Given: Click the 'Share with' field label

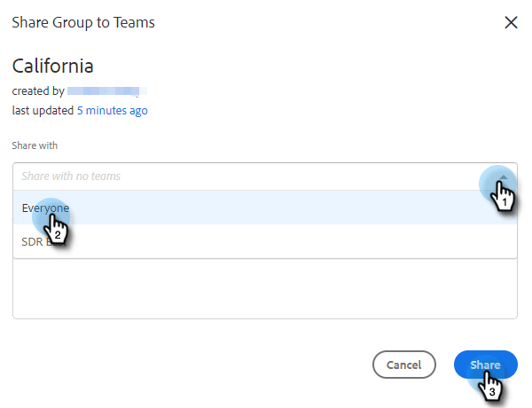Looking at the screenshot, I should [35, 145].
